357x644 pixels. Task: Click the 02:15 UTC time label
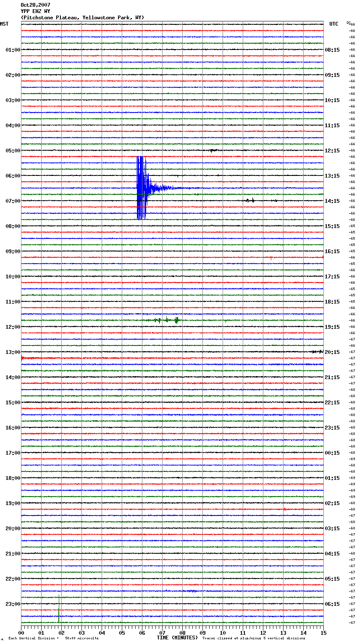click(x=332, y=503)
